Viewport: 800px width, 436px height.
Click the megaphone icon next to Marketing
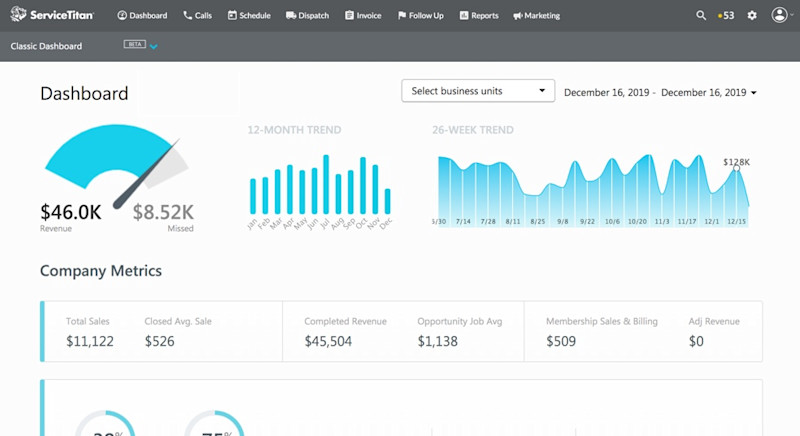(x=517, y=16)
